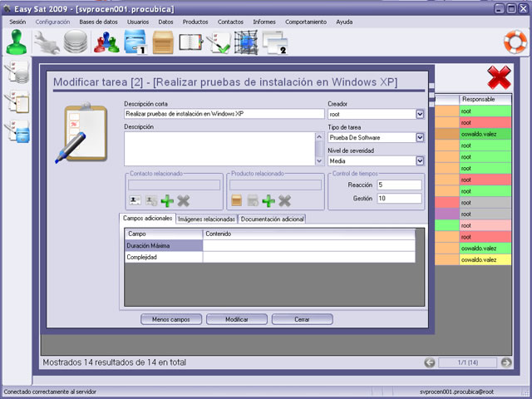This screenshot has height=399, width=532.
Task: Click the Descripción corta input field
Action: pos(224,114)
